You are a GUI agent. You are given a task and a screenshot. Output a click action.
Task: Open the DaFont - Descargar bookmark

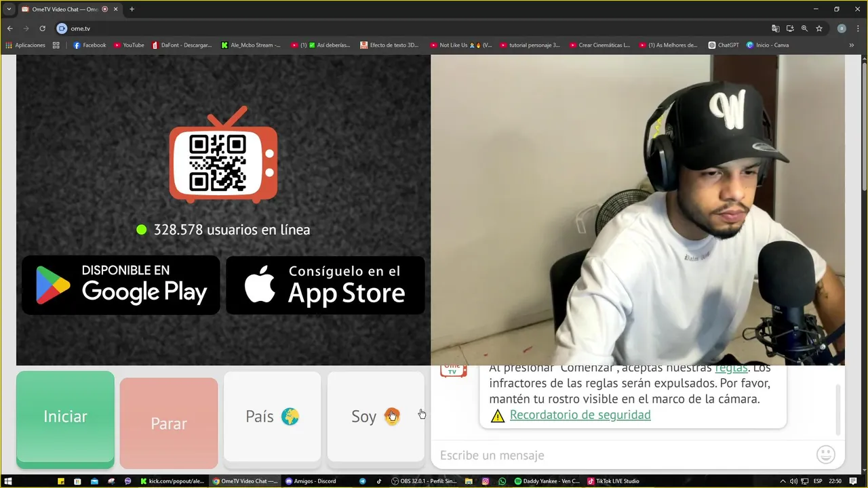coord(182,45)
